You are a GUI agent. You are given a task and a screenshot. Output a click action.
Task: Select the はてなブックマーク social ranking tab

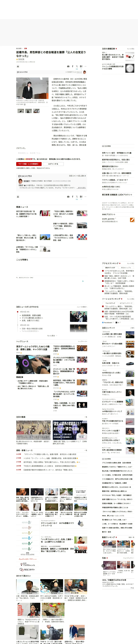tap(126, 303)
